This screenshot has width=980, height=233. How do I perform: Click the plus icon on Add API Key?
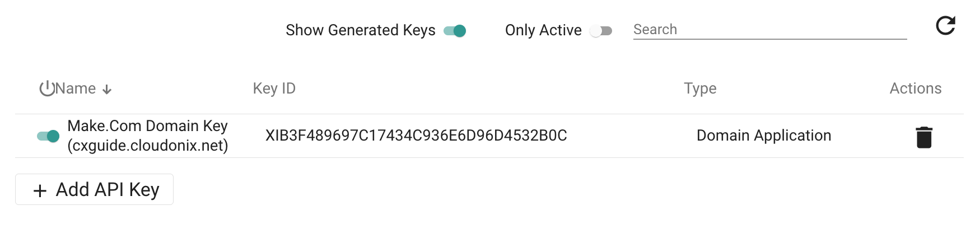[x=40, y=191]
